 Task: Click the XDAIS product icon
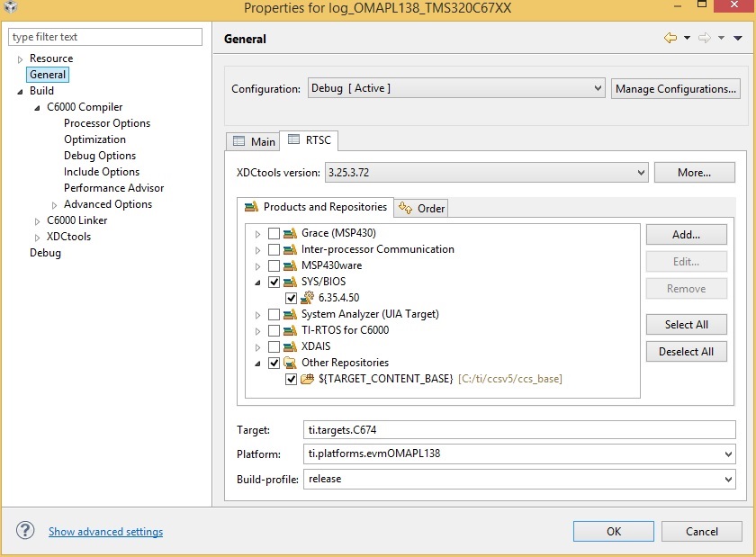point(290,346)
